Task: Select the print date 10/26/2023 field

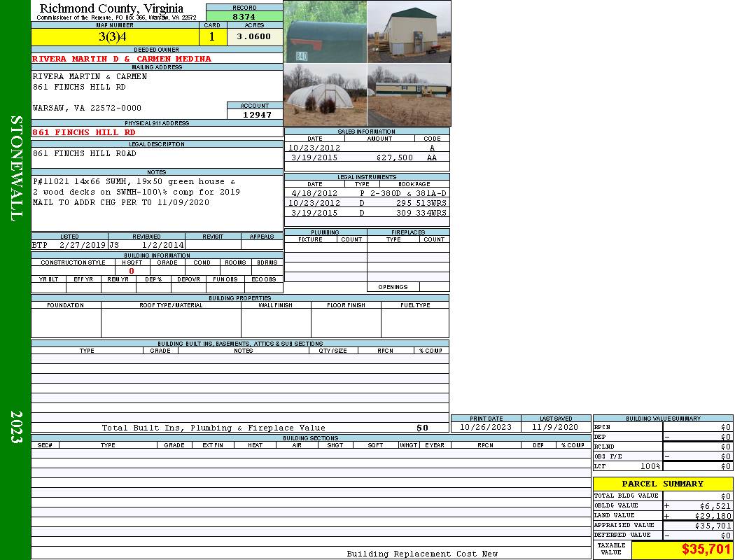Action: point(485,427)
